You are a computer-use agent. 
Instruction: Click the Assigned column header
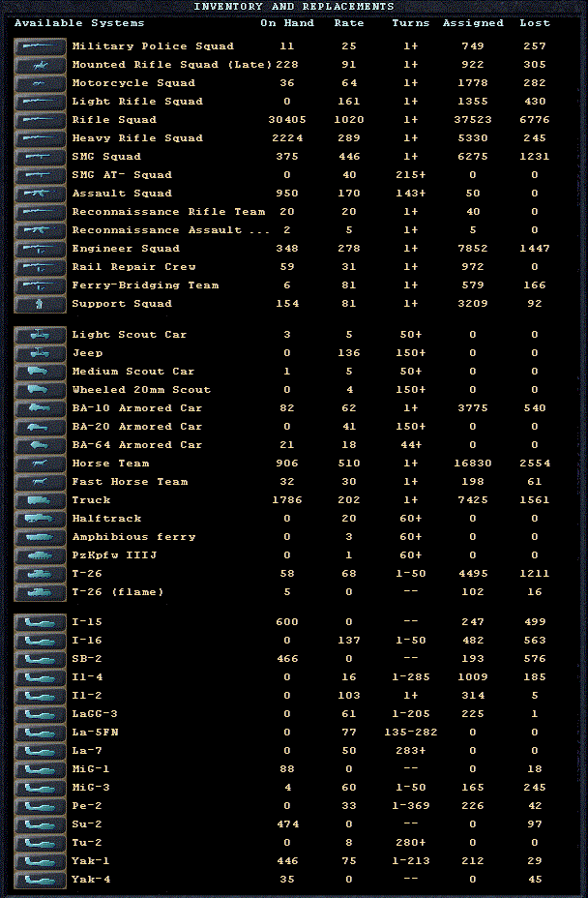coord(473,23)
